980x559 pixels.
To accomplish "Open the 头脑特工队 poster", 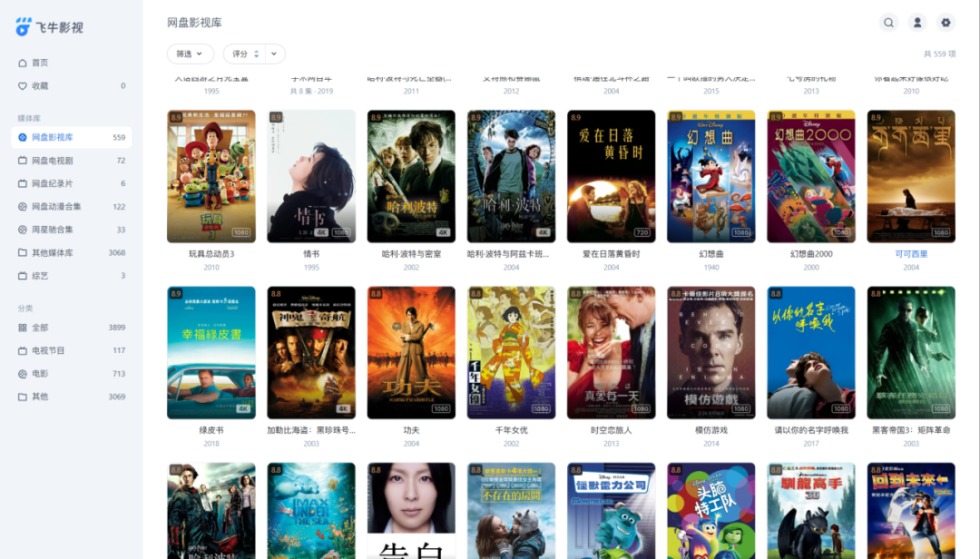I will [711, 511].
